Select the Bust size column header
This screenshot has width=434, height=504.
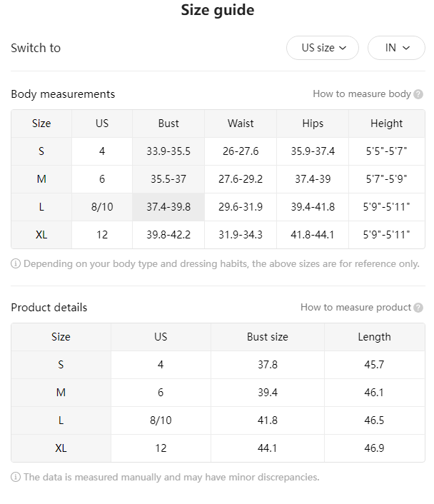[268, 337]
